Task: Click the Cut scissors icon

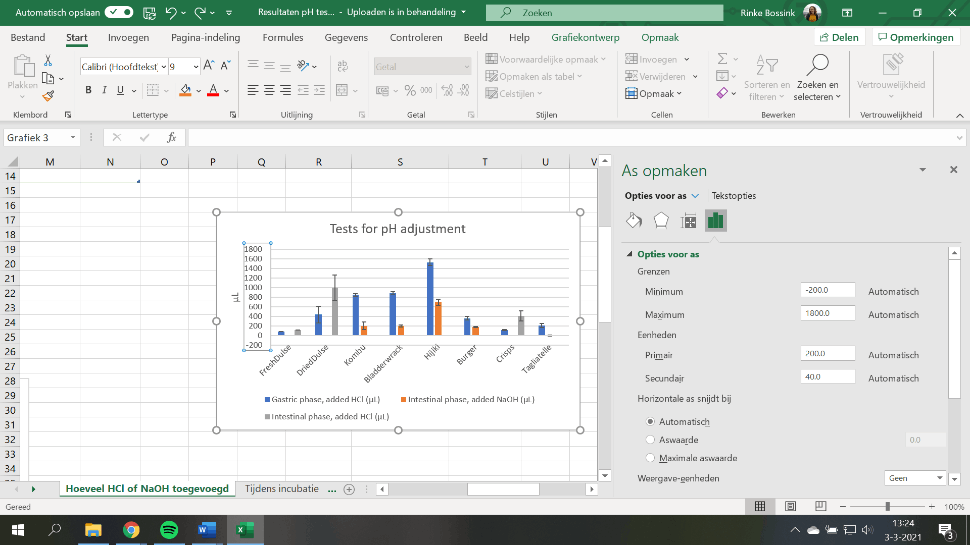Action: [48, 61]
